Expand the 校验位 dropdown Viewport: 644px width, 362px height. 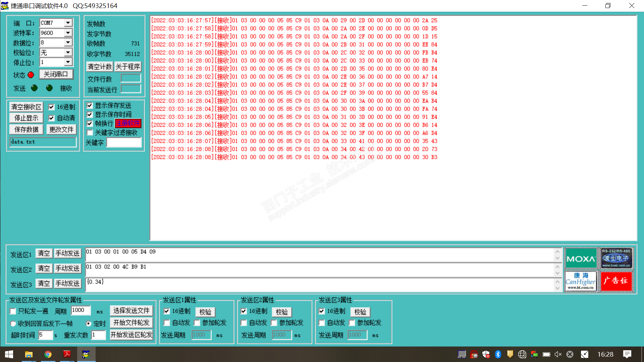[68, 53]
